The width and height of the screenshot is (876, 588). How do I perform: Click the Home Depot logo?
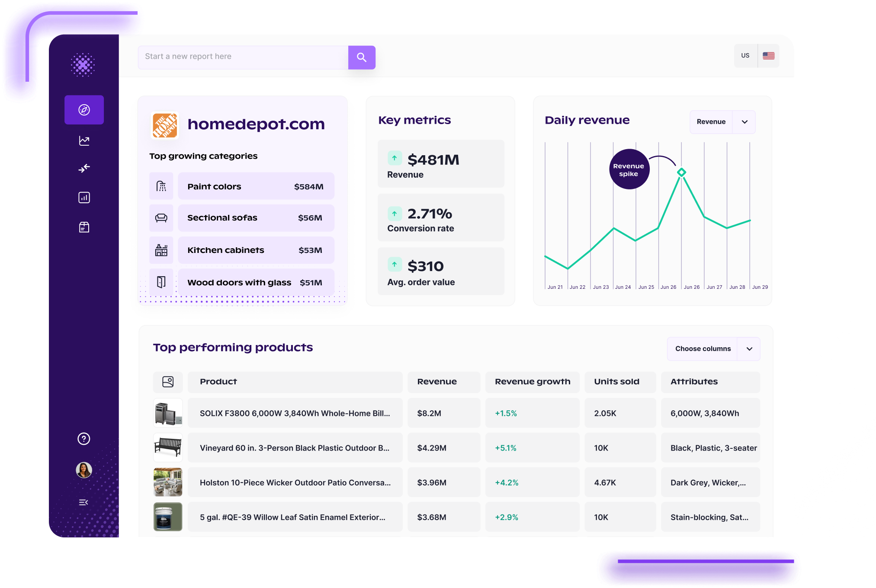(x=165, y=125)
